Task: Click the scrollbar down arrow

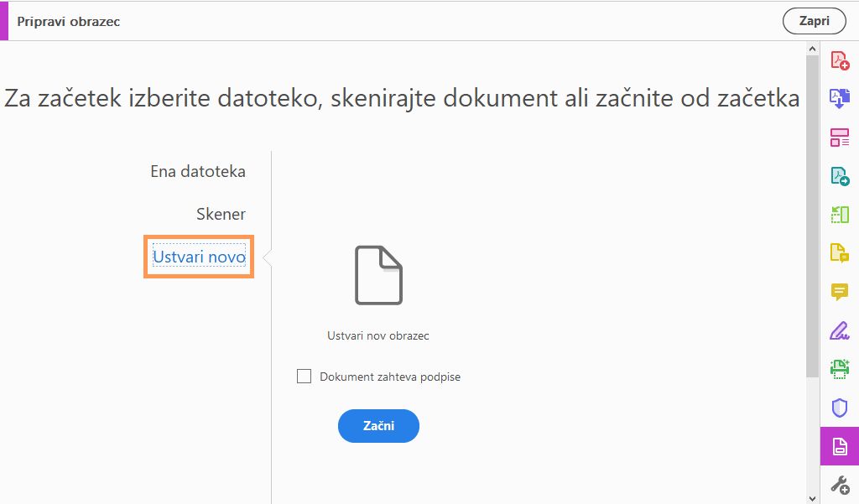Action: pos(811,497)
